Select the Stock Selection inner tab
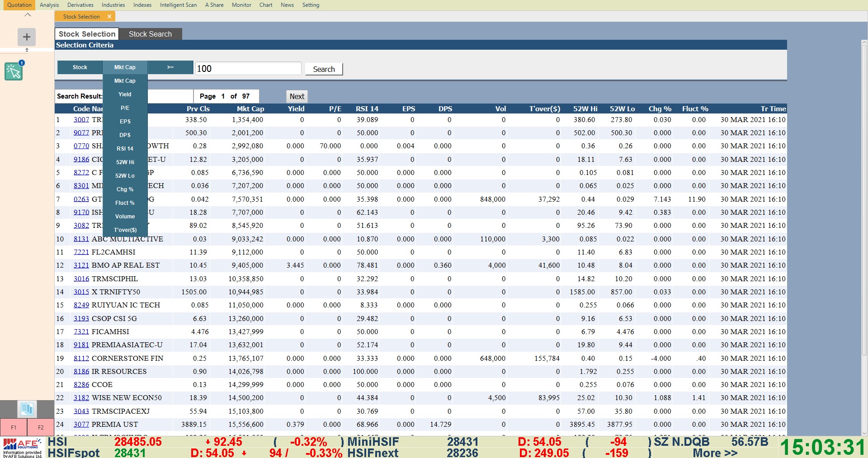This screenshot has height=458, width=868. (x=87, y=34)
